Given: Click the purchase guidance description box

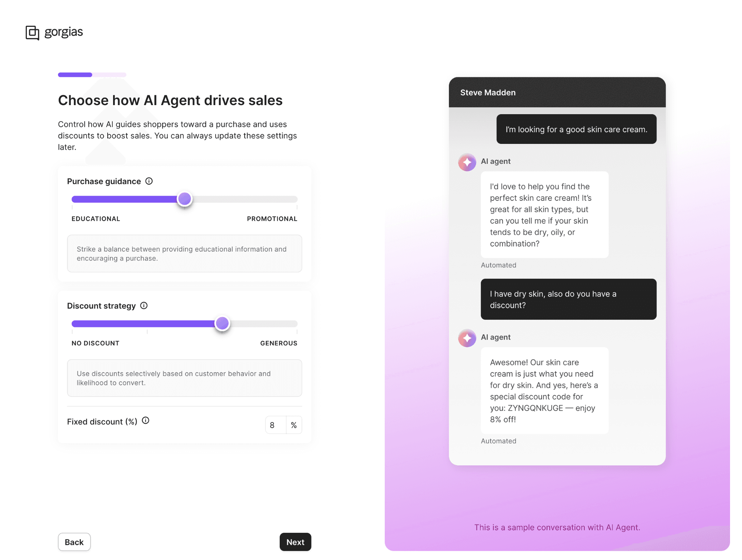Looking at the screenshot, I should tap(184, 253).
